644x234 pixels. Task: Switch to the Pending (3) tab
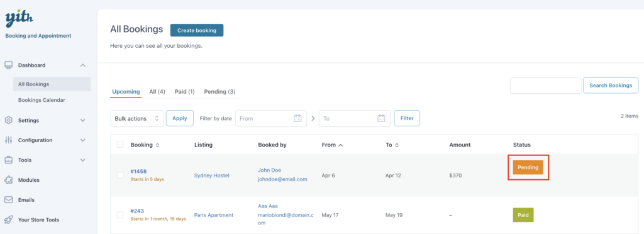pos(219,92)
